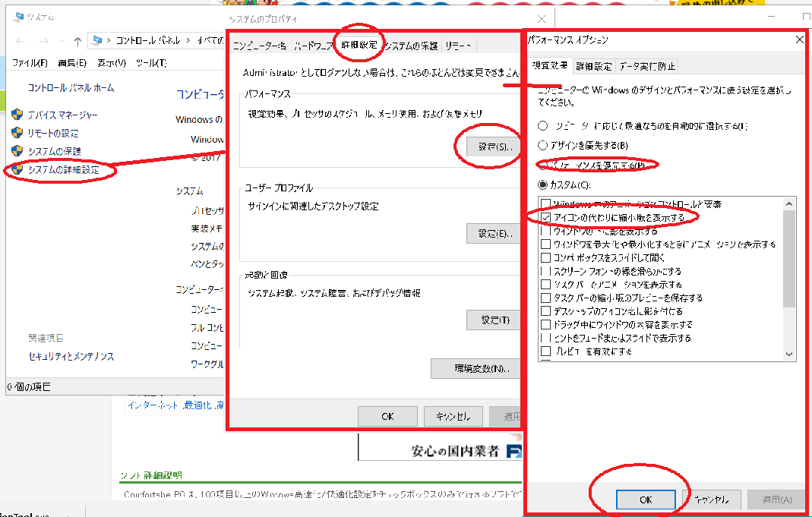This screenshot has height=517, width=812.
Task: Enable window maximize/minimize animation checkbox
Action: point(545,244)
